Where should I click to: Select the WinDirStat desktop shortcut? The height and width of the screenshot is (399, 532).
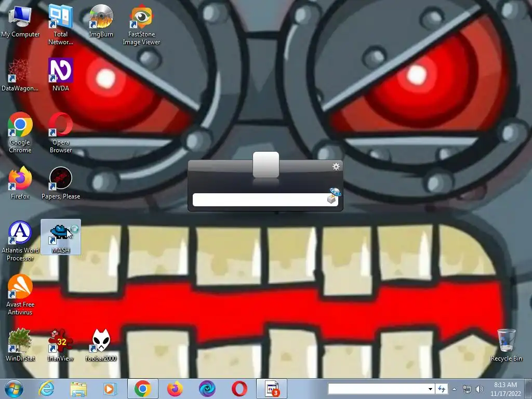(x=20, y=345)
